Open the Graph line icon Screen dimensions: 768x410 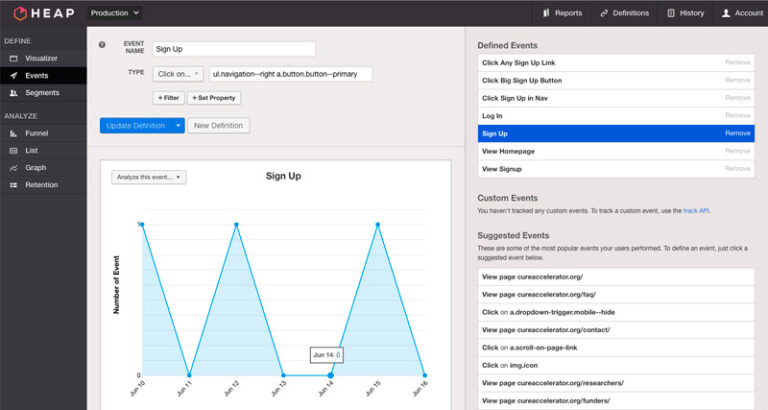13,168
